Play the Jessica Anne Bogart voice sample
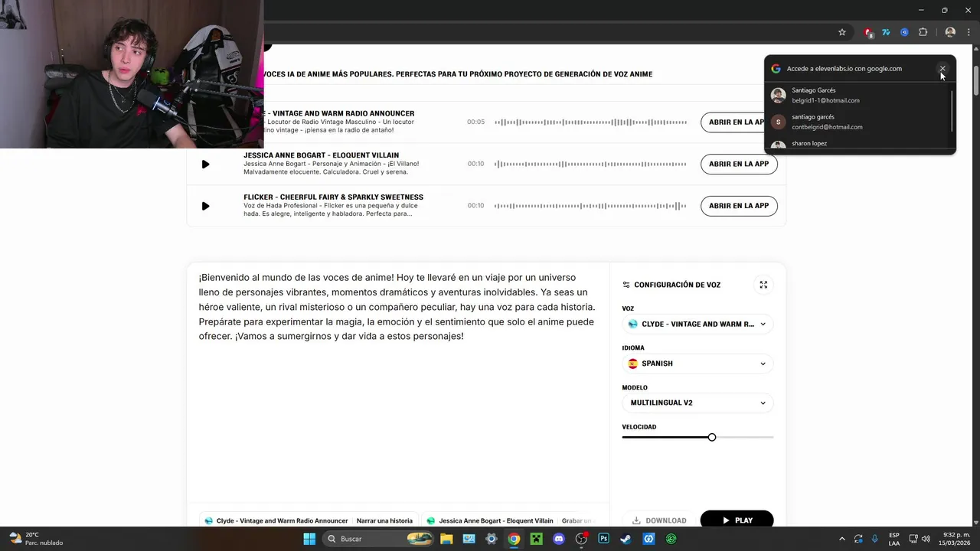Screen dimensions: 980x551 [x=205, y=164]
